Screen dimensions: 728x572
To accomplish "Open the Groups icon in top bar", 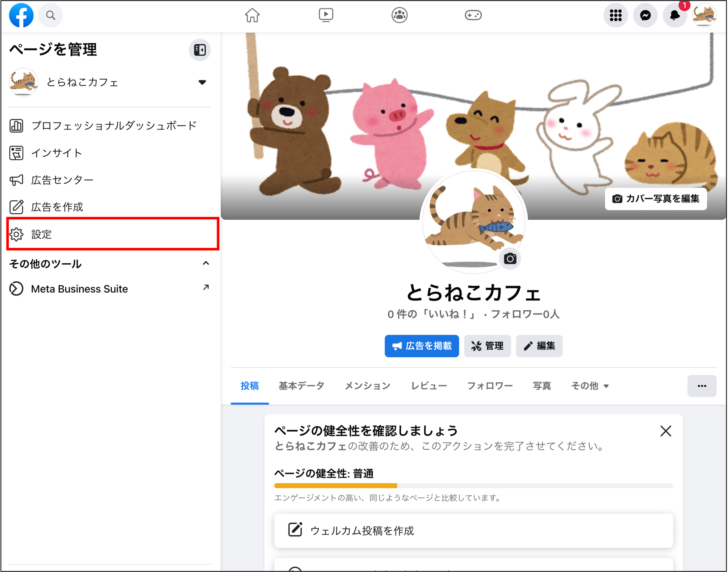I will 399,15.
